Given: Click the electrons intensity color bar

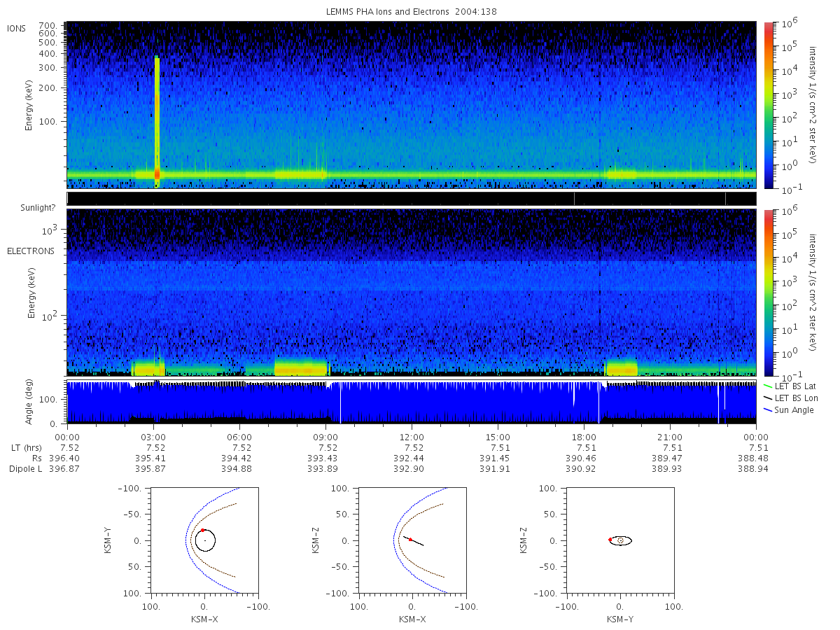Looking at the screenshot, I should click(768, 292).
